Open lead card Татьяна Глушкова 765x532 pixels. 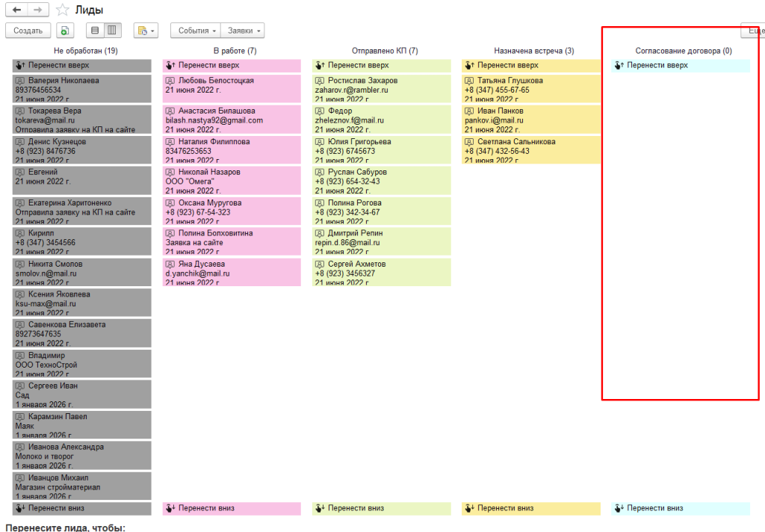tap(531, 88)
